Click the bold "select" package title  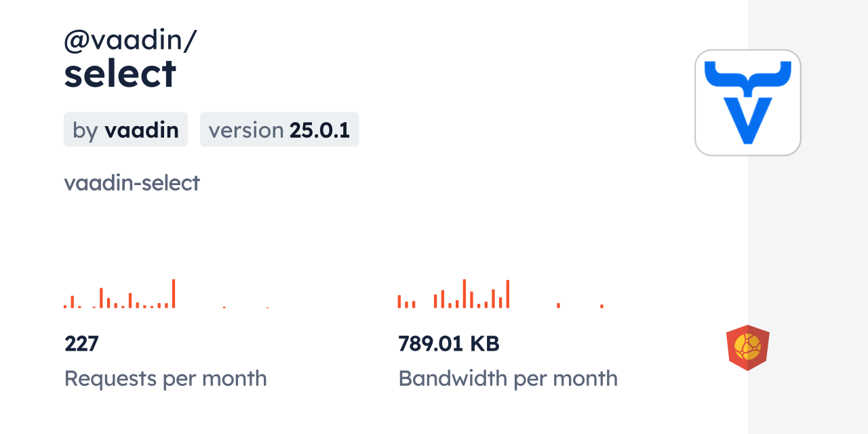click(120, 73)
